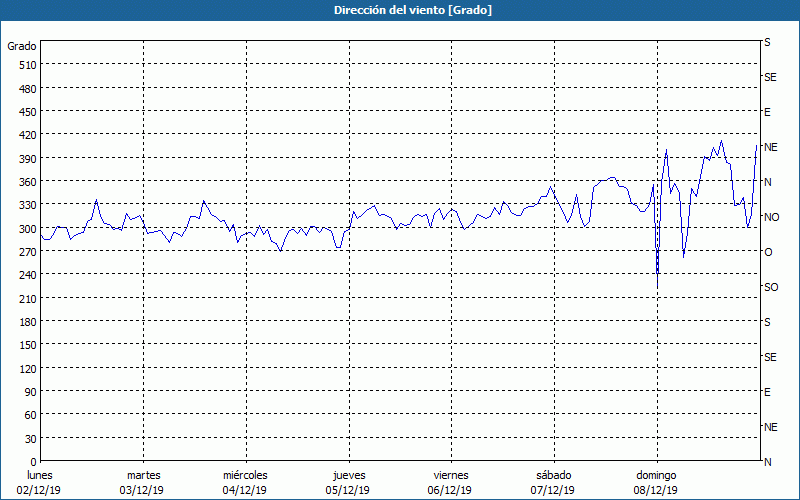Click the 'SE' compass label level with 120 degrees
This screenshot has height=500, width=800.
[770, 357]
